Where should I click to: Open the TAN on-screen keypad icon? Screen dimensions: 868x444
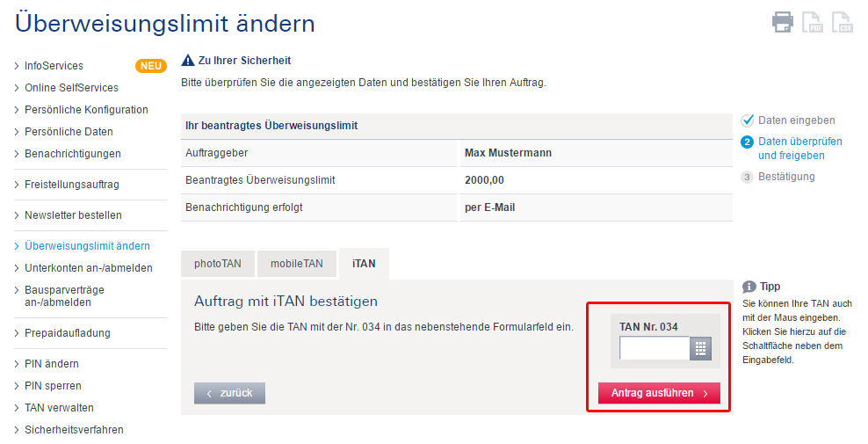[700, 348]
